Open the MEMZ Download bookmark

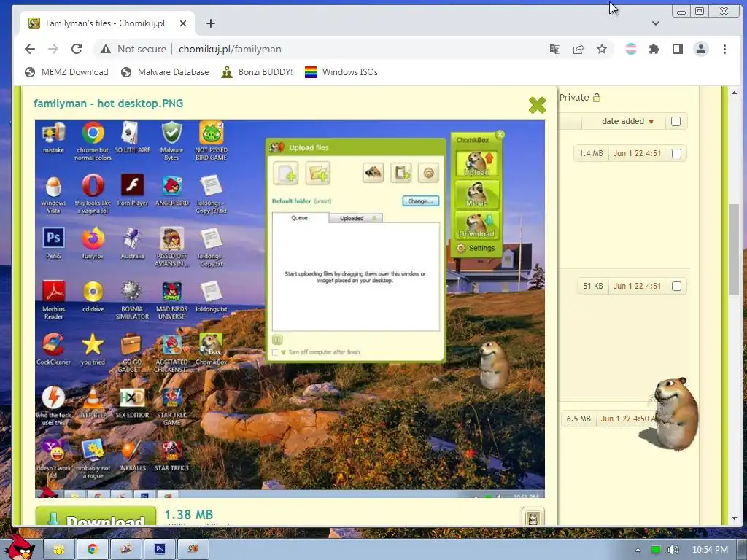(x=66, y=72)
